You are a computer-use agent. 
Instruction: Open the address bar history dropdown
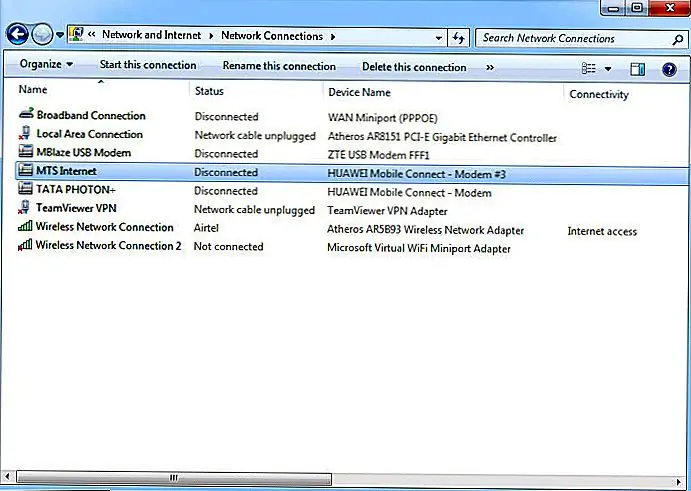pyautogui.click(x=439, y=37)
